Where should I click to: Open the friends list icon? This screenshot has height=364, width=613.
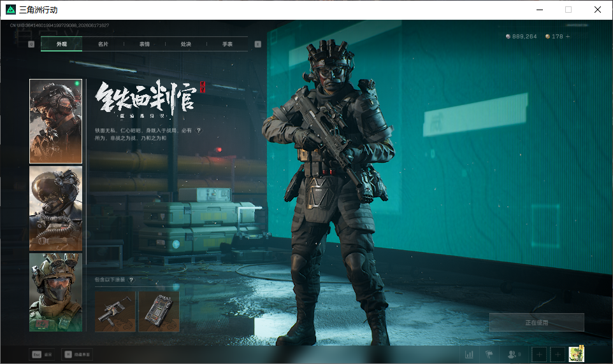tap(514, 354)
